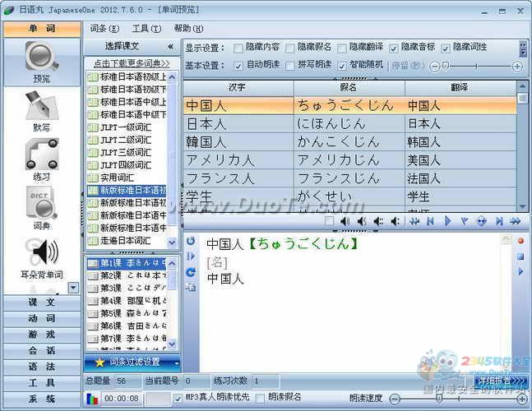Expand more sidebar modes with down arrow

tap(73, 288)
